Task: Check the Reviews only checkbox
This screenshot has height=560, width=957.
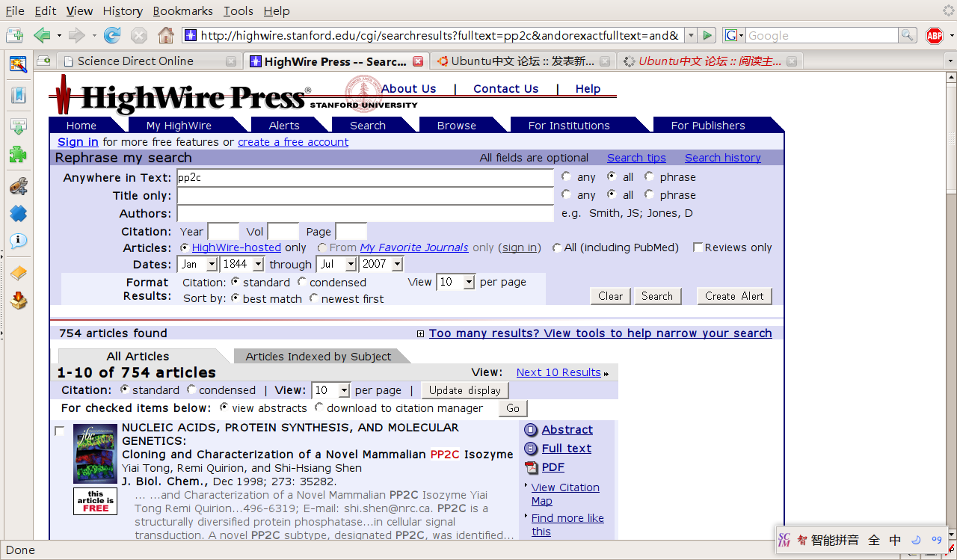Action: [x=698, y=247]
